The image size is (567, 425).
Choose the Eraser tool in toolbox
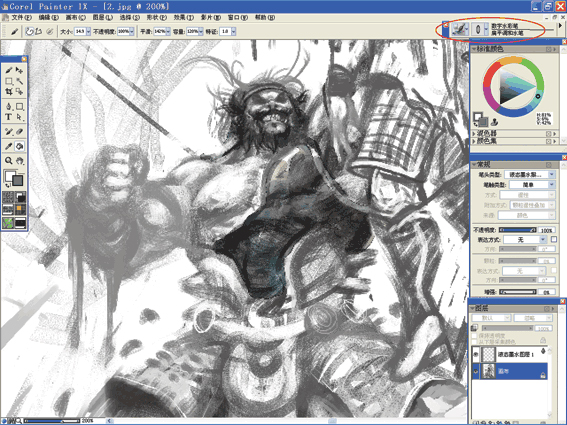click(x=20, y=132)
